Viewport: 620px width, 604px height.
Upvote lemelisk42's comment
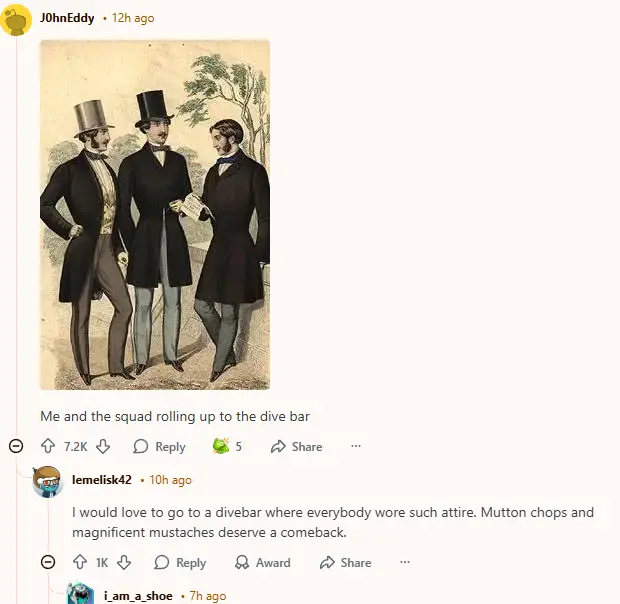point(80,562)
